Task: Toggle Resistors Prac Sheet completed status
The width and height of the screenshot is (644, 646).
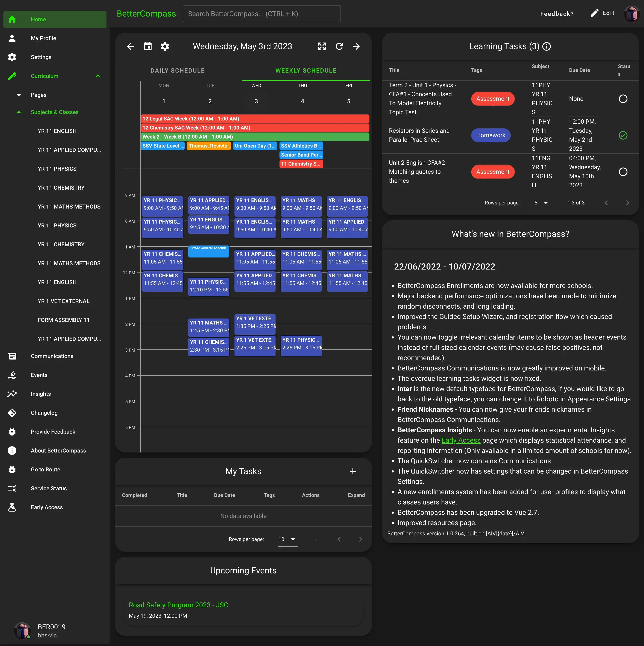Action: [623, 136]
